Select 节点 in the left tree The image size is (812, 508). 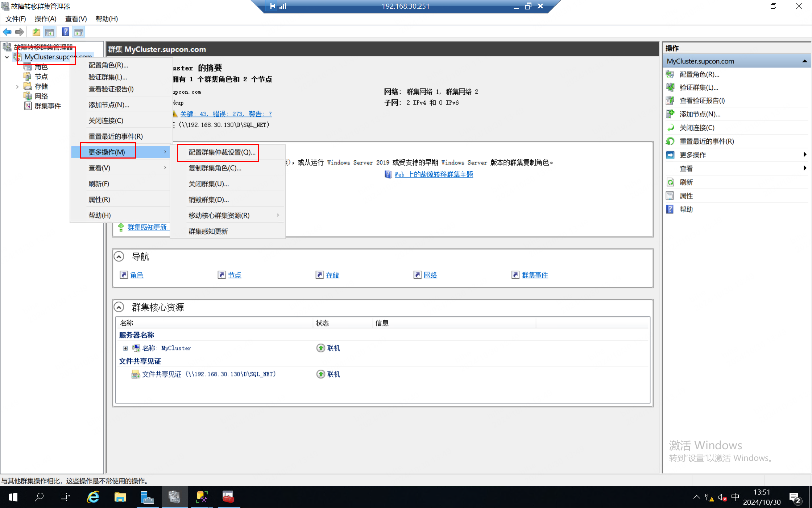click(x=41, y=77)
